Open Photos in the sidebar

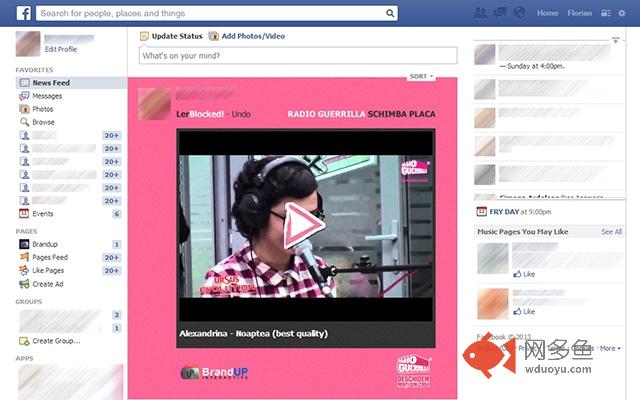(43, 109)
